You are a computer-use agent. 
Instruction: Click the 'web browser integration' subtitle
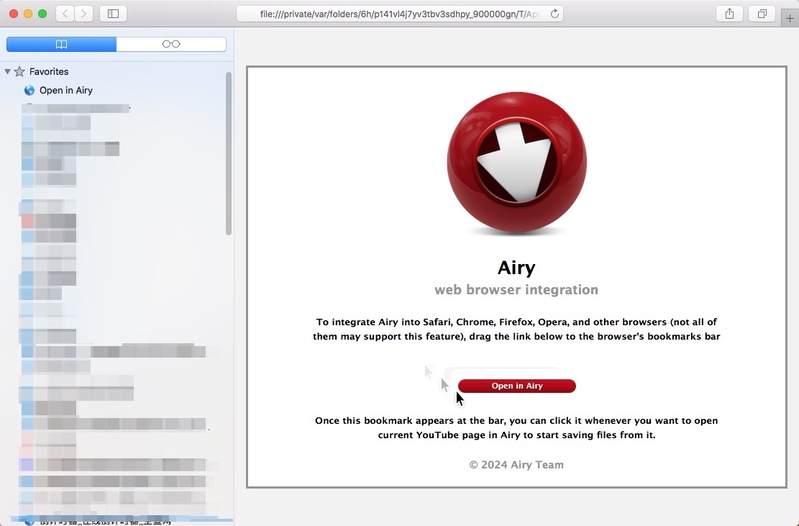pyautogui.click(x=516, y=290)
